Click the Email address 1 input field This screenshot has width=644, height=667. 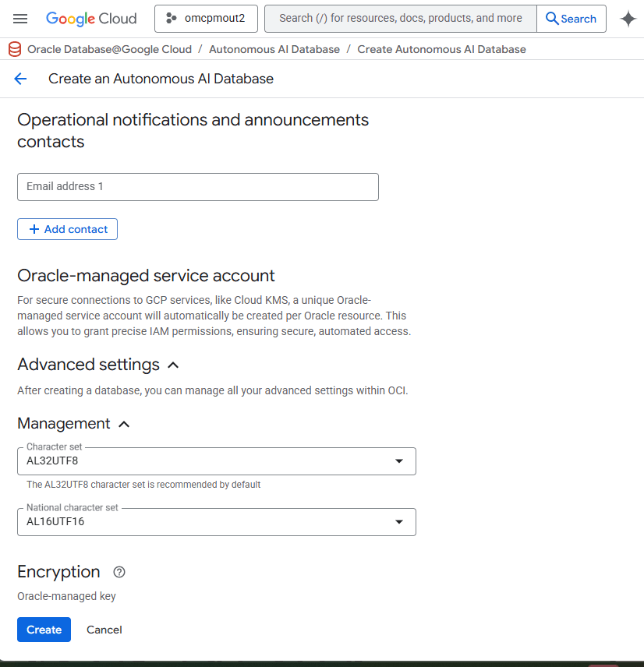197,186
